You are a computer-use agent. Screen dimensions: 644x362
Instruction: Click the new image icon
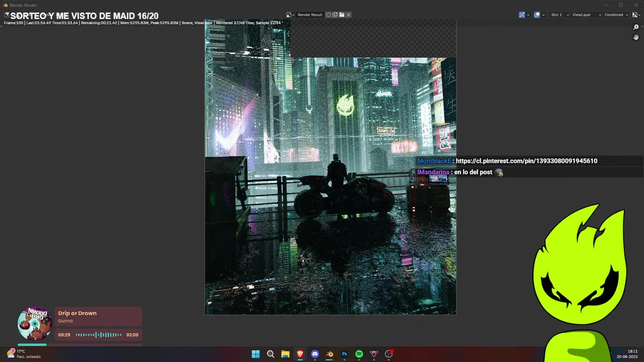point(335,15)
